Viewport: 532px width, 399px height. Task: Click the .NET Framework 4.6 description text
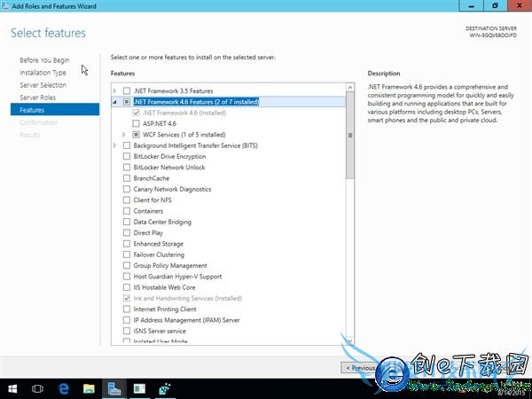441,104
